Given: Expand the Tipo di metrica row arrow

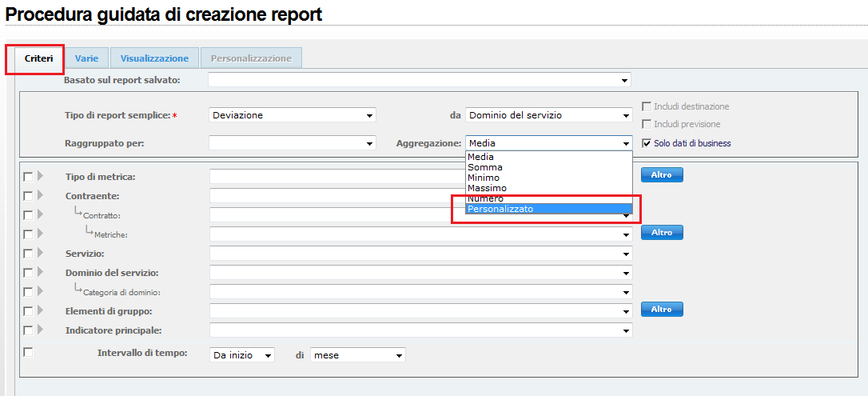Looking at the screenshot, I should [x=40, y=176].
